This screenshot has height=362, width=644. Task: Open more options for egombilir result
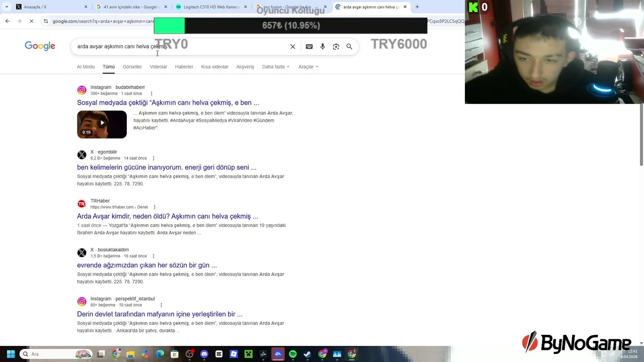[x=153, y=158]
